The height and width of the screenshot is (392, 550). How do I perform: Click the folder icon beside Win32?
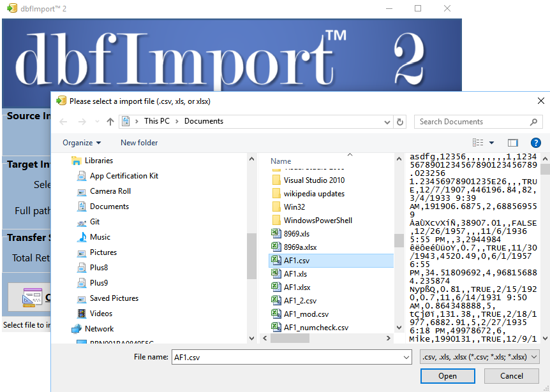[276, 207]
